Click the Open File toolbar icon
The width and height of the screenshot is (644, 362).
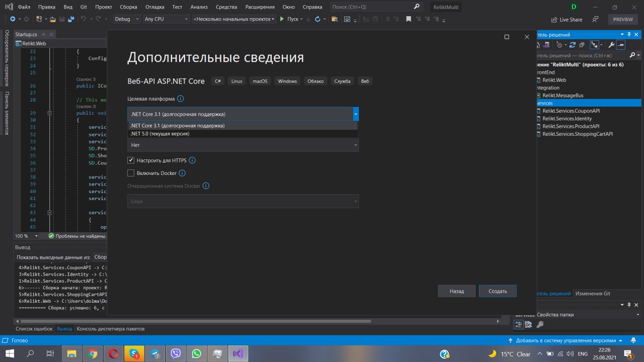[52, 19]
